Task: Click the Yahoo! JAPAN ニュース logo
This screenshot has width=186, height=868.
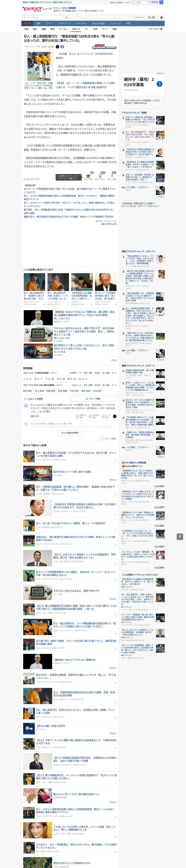Action: (37, 9)
